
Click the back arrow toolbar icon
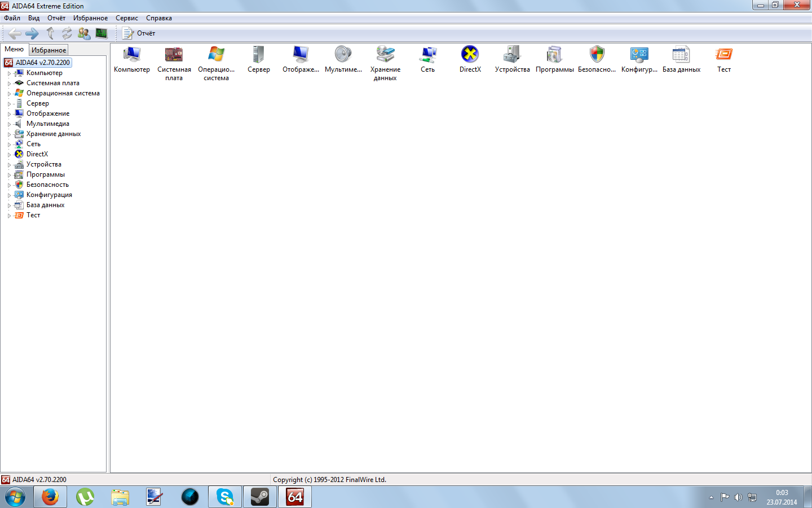pos(15,33)
